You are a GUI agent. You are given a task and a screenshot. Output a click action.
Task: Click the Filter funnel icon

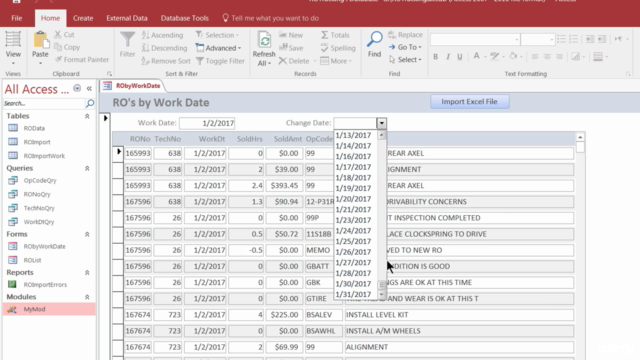pyautogui.click(x=127, y=40)
